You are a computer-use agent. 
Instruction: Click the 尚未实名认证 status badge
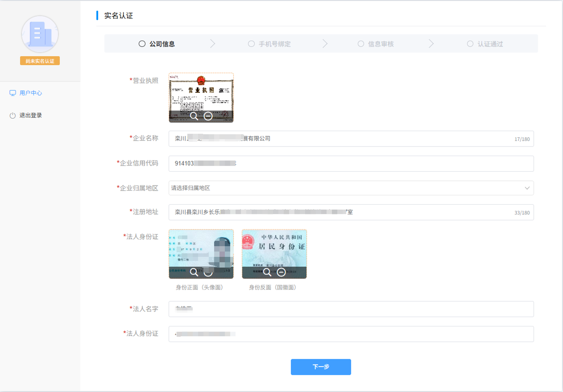[40, 61]
